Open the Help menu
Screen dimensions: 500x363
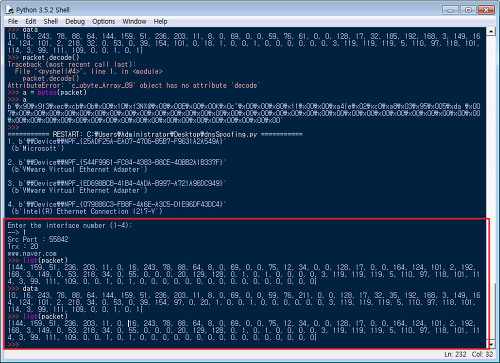(160, 21)
